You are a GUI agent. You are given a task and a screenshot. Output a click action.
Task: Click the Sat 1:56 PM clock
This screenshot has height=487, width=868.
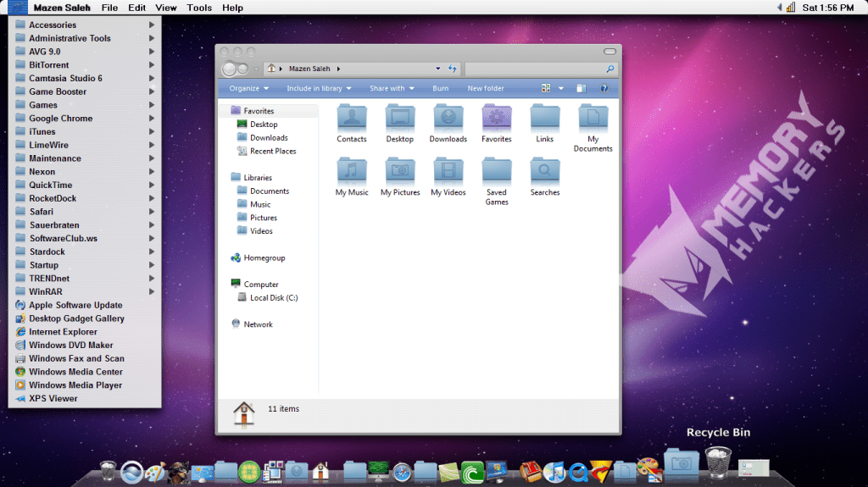tap(828, 8)
